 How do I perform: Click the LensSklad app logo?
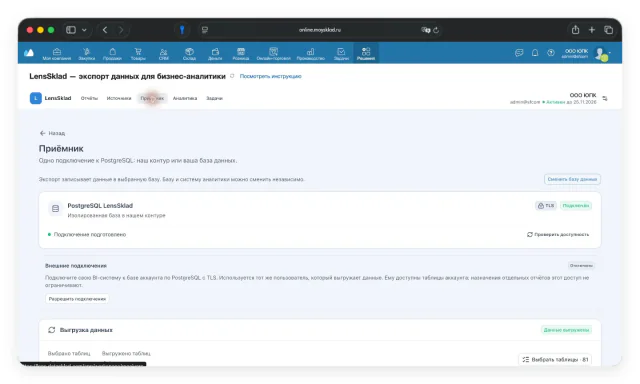[36, 98]
